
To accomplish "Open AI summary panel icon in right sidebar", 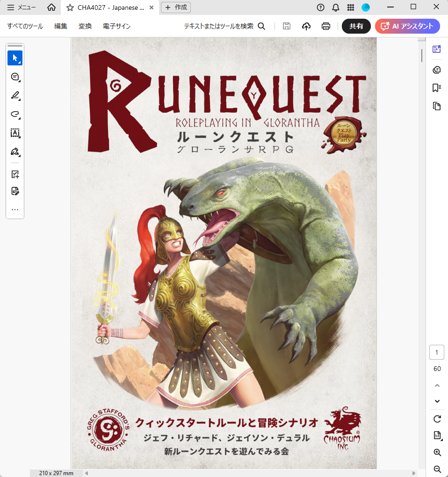I will (x=437, y=49).
